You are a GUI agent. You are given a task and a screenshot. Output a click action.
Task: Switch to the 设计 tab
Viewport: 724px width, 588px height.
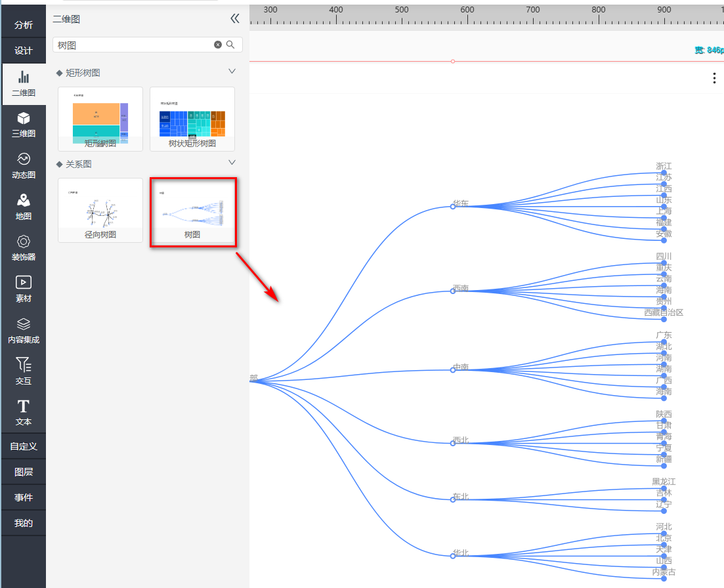pos(24,51)
